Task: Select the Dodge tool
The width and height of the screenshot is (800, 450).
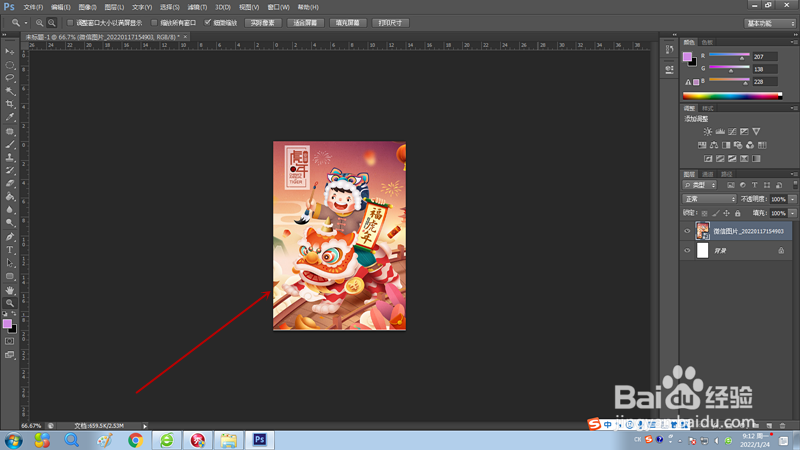Action: pyautogui.click(x=10, y=223)
